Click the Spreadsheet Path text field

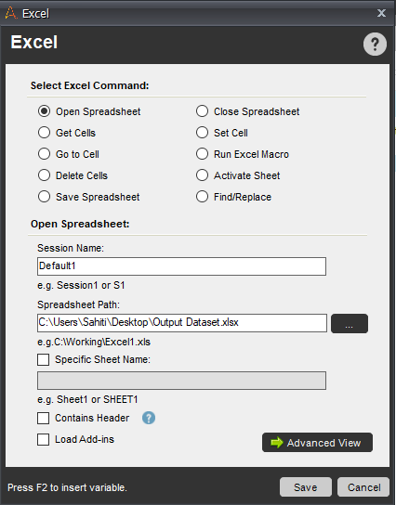pyautogui.click(x=182, y=323)
